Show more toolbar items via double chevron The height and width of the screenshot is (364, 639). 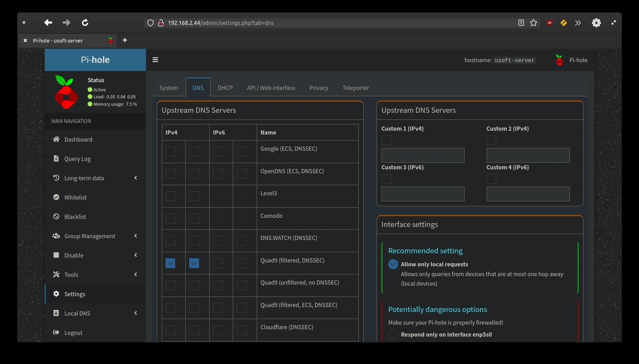578,23
